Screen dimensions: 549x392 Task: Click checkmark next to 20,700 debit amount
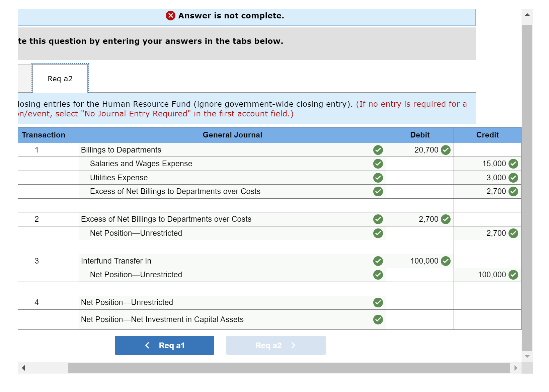446,150
